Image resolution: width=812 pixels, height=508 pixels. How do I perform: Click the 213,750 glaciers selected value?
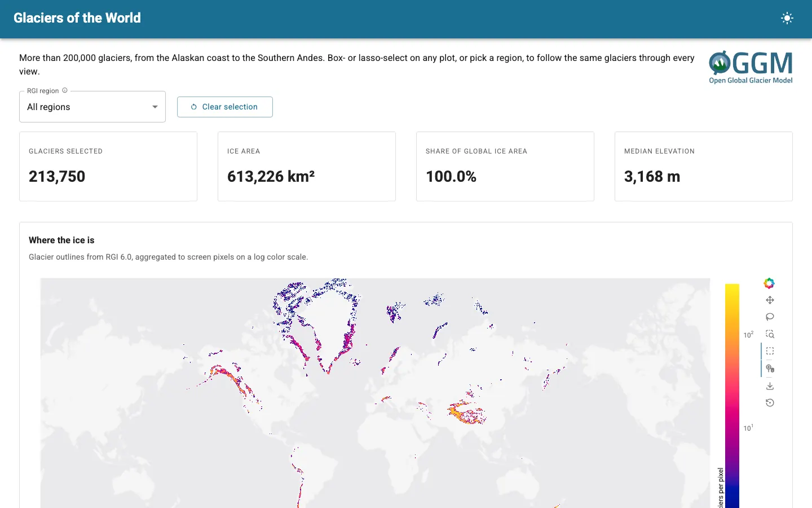pyautogui.click(x=57, y=177)
